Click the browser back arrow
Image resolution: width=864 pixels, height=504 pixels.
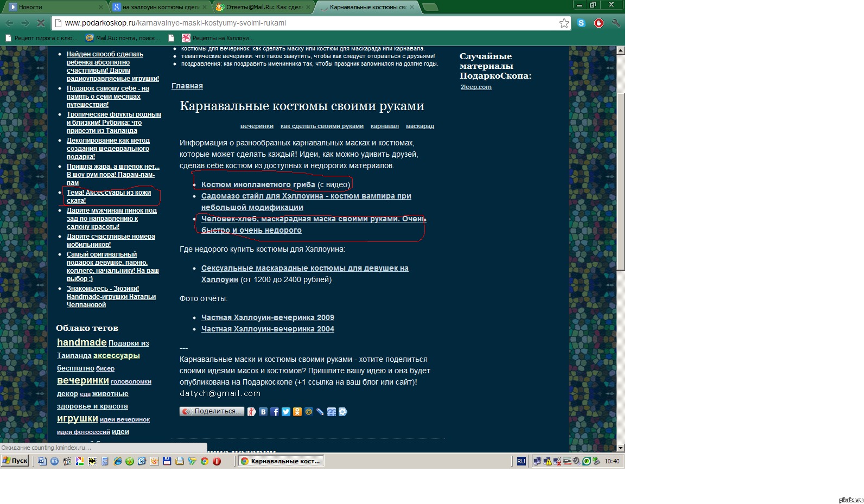pos(10,23)
